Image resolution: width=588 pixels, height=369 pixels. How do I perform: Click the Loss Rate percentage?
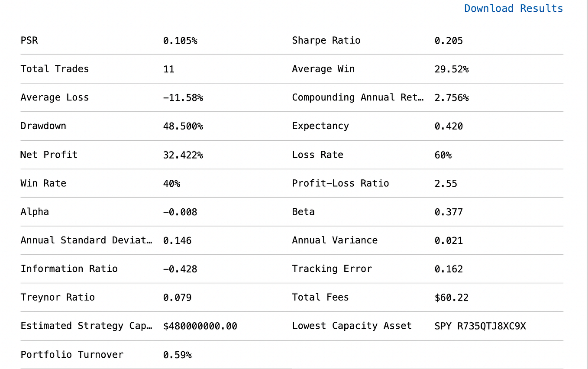tap(443, 155)
